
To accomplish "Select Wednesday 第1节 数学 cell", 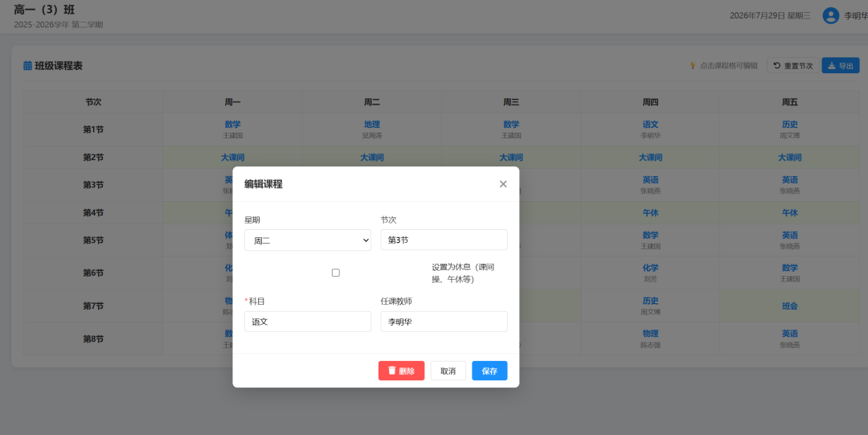I will click(x=511, y=129).
